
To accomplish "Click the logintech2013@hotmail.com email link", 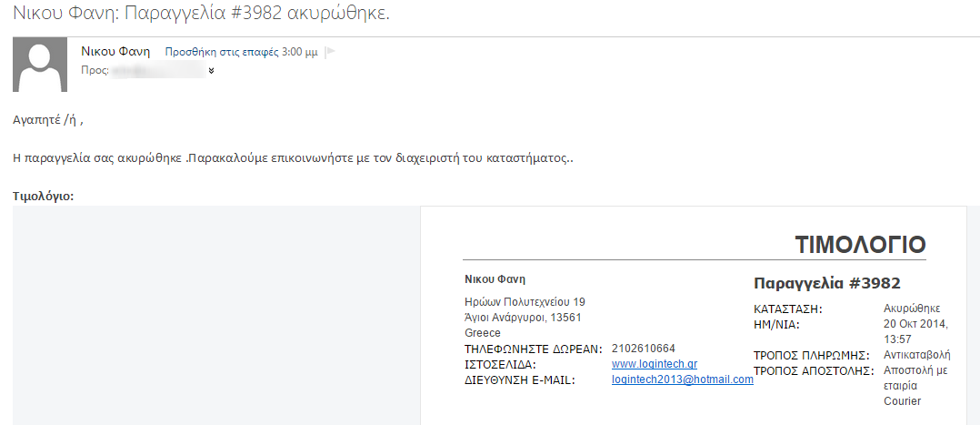I will tap(683, 379).
